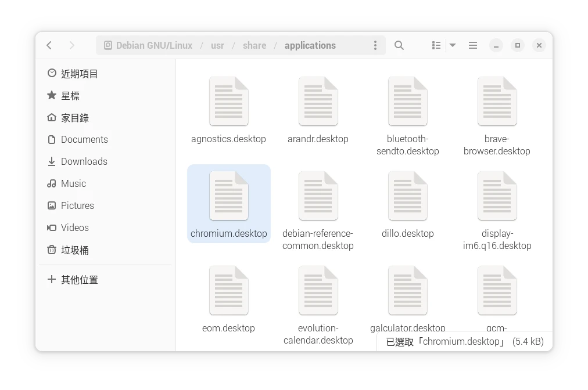Viewport: 588px width, 390px height.
Task: Open the search magnifier icon
Action: (399, 45)
